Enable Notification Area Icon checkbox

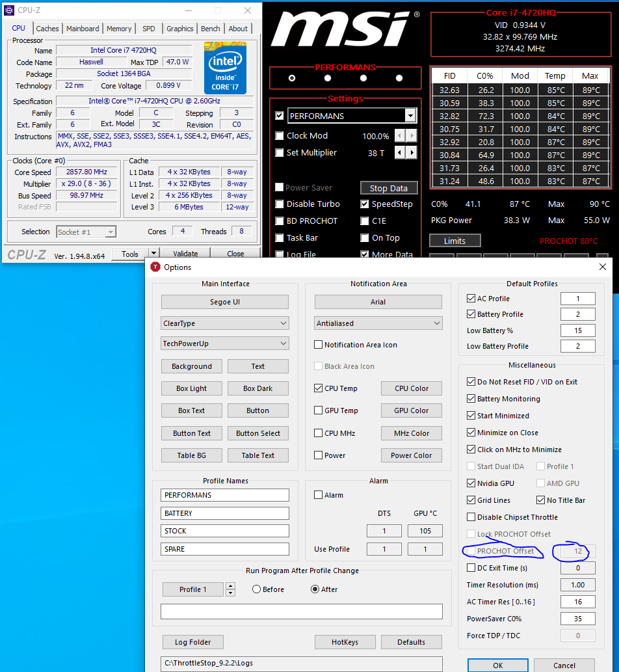click(319, 345)
